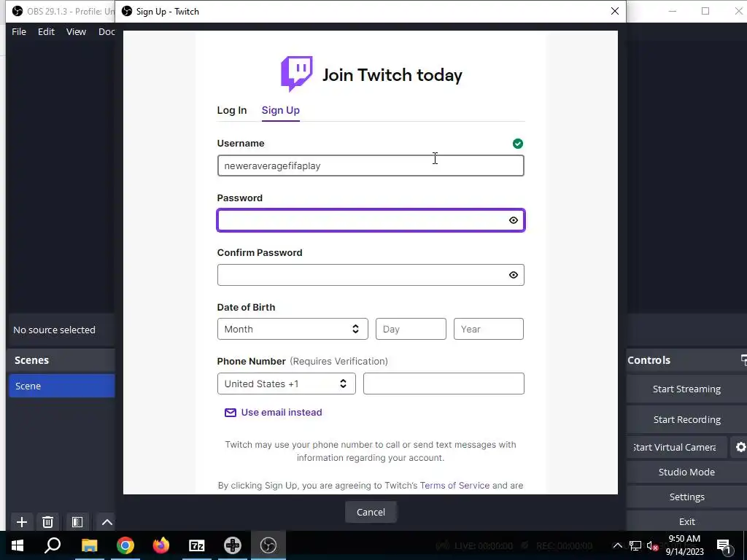The width and height of the screenshot is (747, 560).
Task: Click the envelope icon beside Use email instead
Action: pos(230,413)
